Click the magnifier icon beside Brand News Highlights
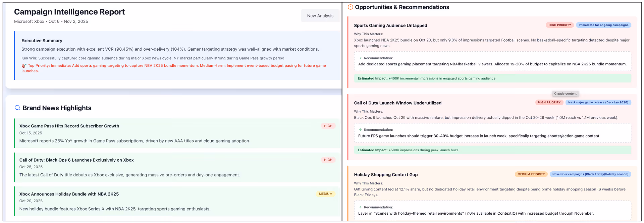 coord(17,108)
